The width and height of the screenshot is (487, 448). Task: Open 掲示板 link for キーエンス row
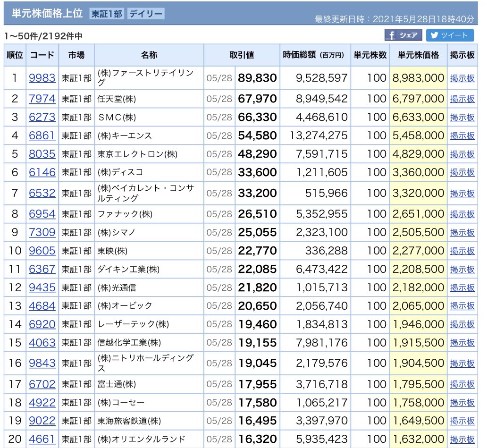pos(462,135)
